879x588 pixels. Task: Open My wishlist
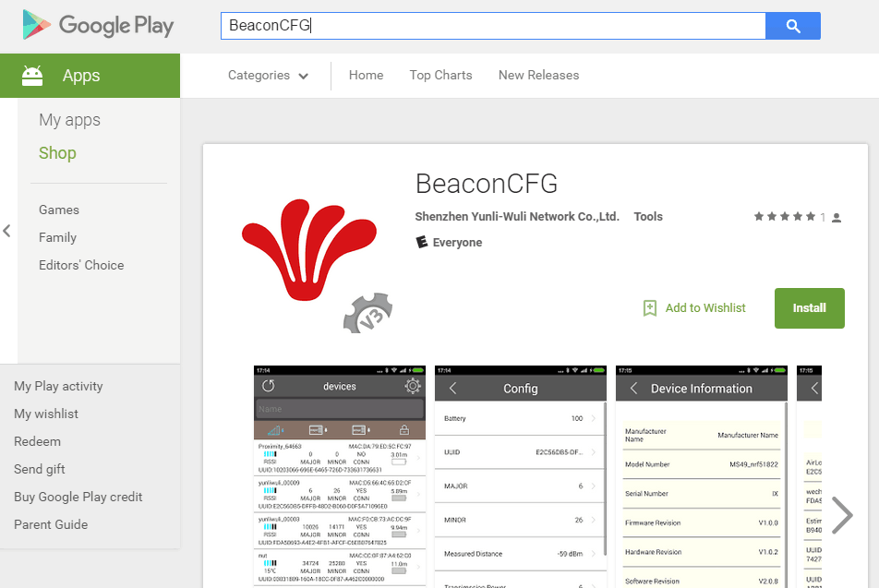point(46,414)
